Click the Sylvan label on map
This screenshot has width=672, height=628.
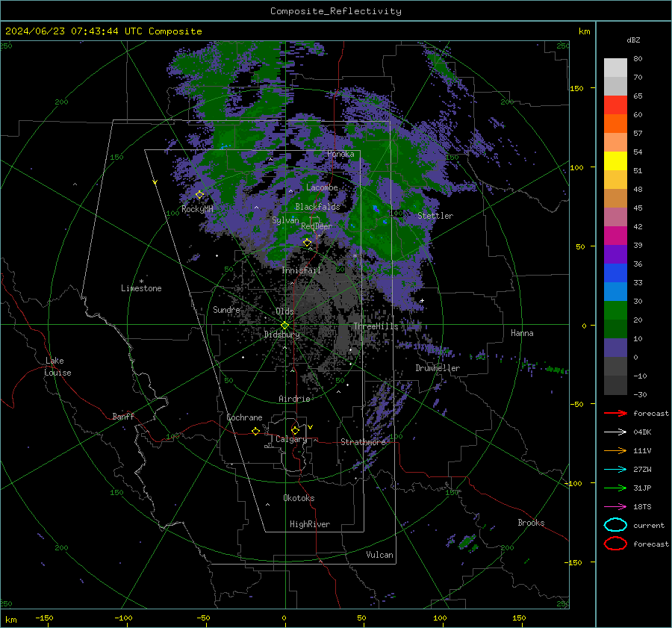pos(285,220)
